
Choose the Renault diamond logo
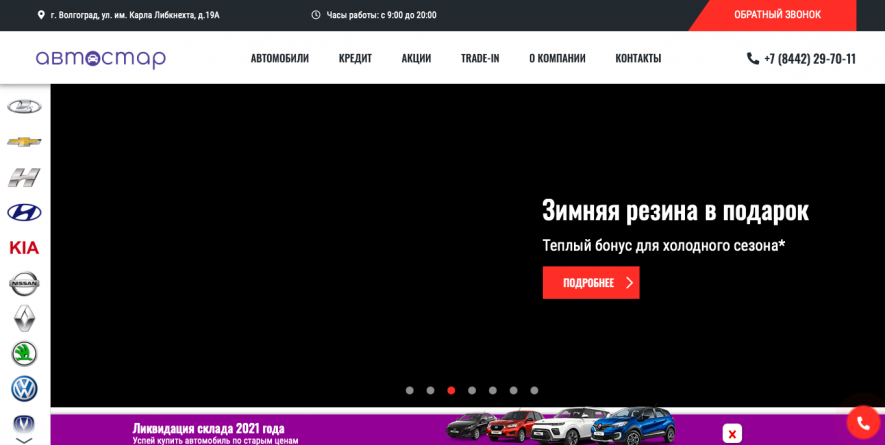[24, 318]
